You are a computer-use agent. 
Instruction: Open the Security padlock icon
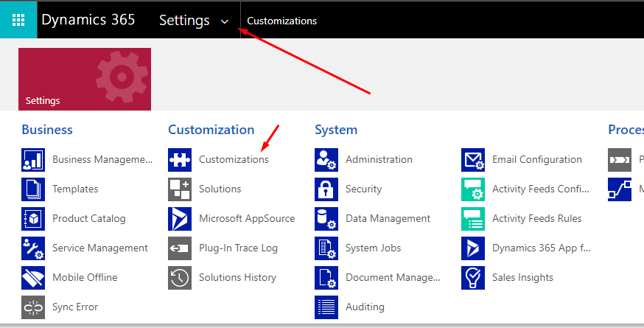pyautogui.click(x=326, y=189)
